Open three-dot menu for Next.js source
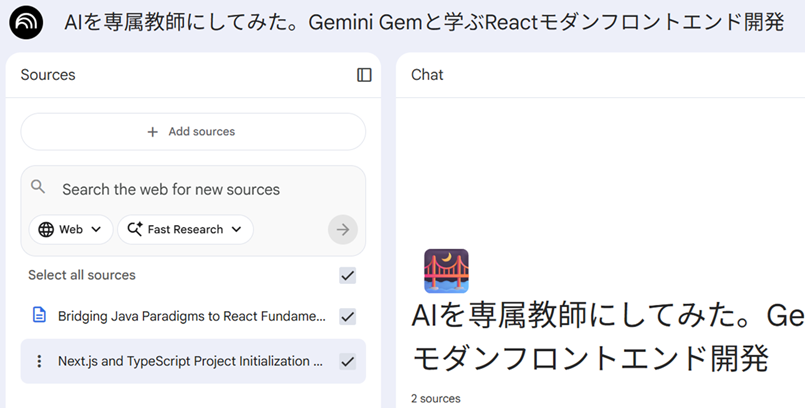Viewport: 805px width, 408px height. tap(39, 361)
